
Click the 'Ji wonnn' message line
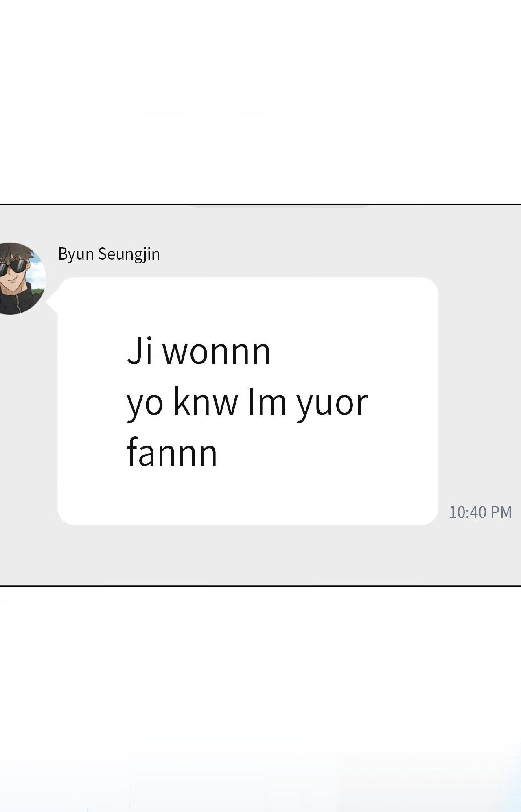pos(199,352)
